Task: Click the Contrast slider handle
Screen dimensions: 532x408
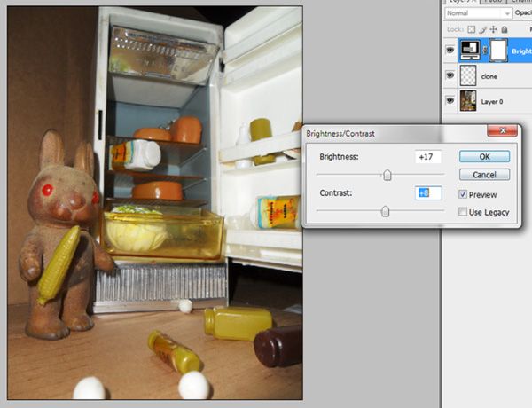Action: (385, 211)
